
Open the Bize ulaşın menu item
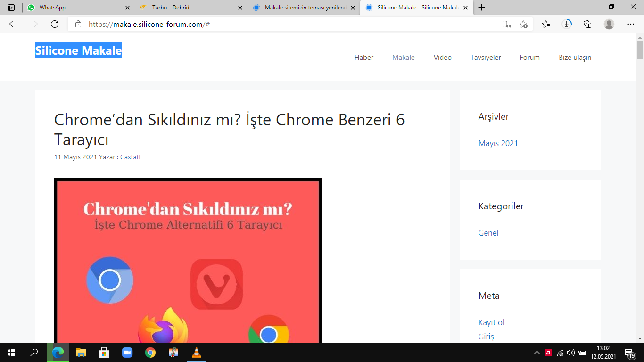tap(575, 58)
